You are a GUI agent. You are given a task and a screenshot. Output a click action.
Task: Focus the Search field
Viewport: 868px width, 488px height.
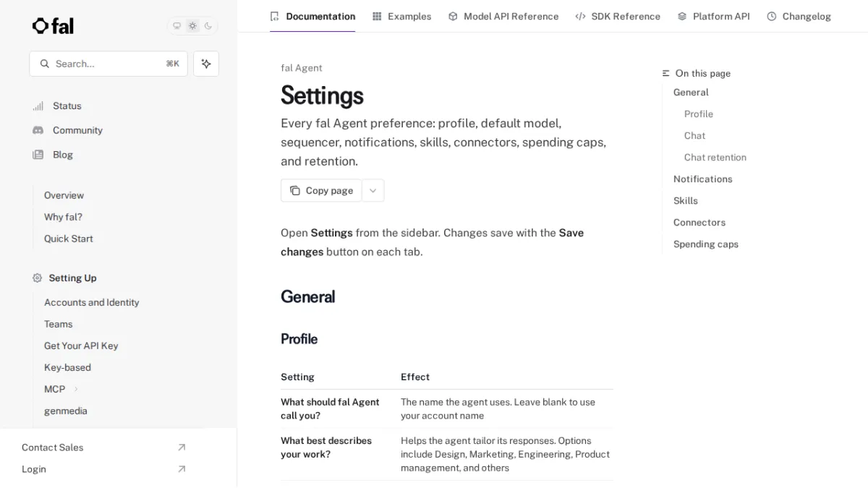109,64
